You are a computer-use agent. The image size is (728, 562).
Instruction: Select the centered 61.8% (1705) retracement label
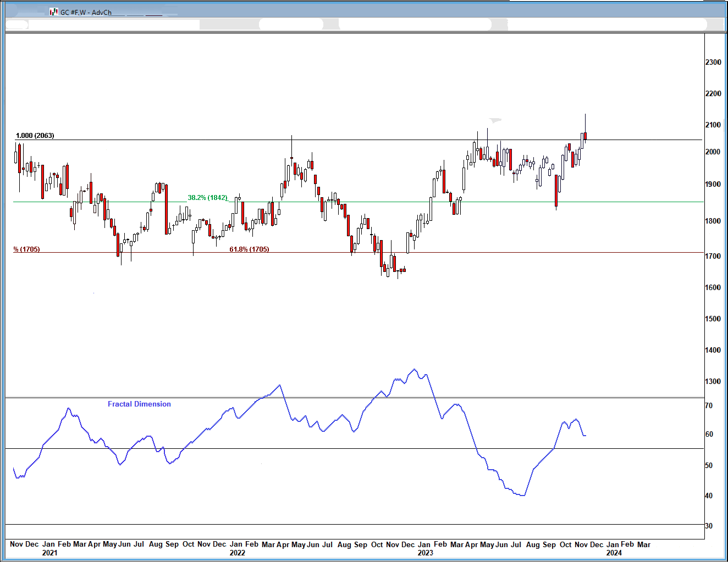[249, 249]
